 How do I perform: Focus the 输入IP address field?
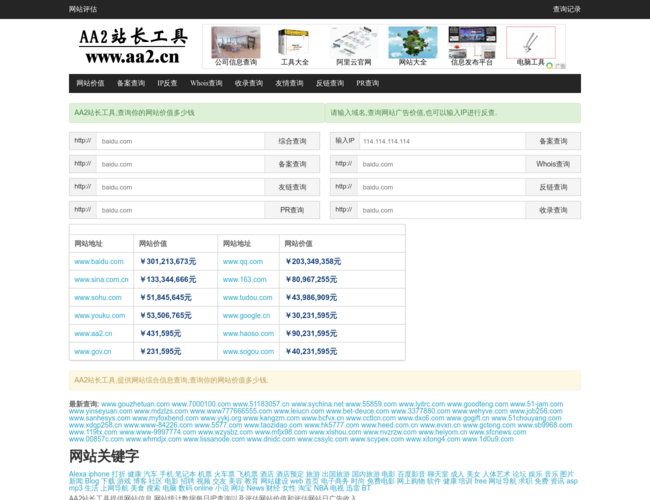tap(442, 141)
